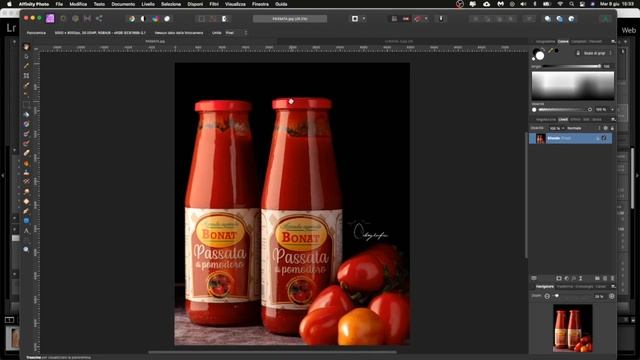Open the Colour panel options menu
Image resolution: width=640 pixels, height=360 pixels.
coord(613,42)
